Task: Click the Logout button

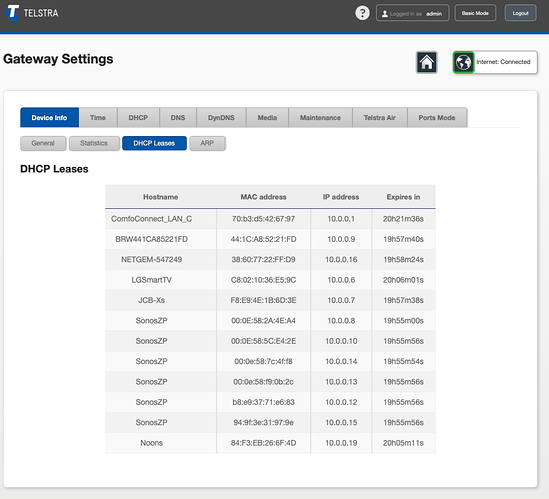Action: point(520,13)
